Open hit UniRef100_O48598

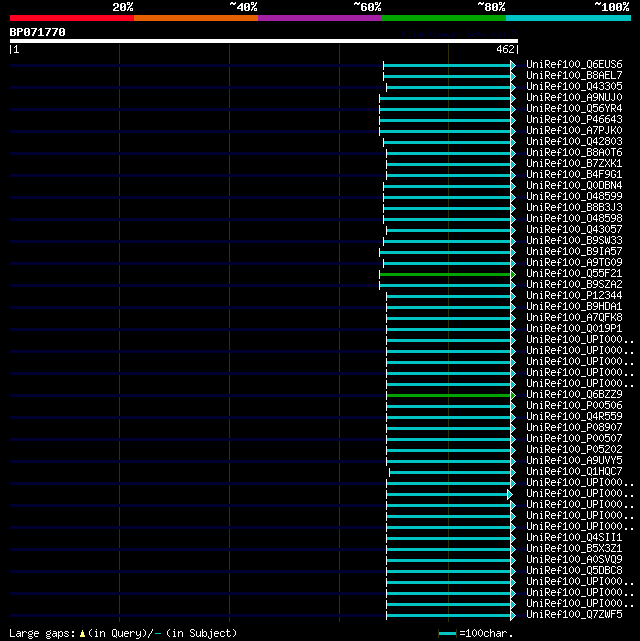click(574, 219)
